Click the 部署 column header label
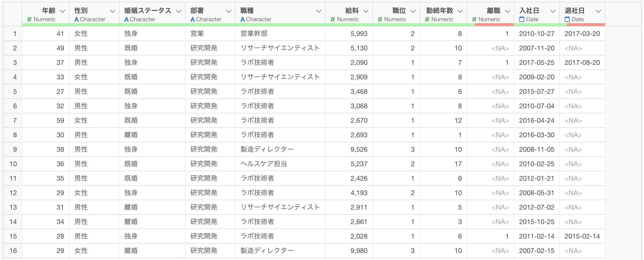Screen dimensions: 644x260 (197, 10)
